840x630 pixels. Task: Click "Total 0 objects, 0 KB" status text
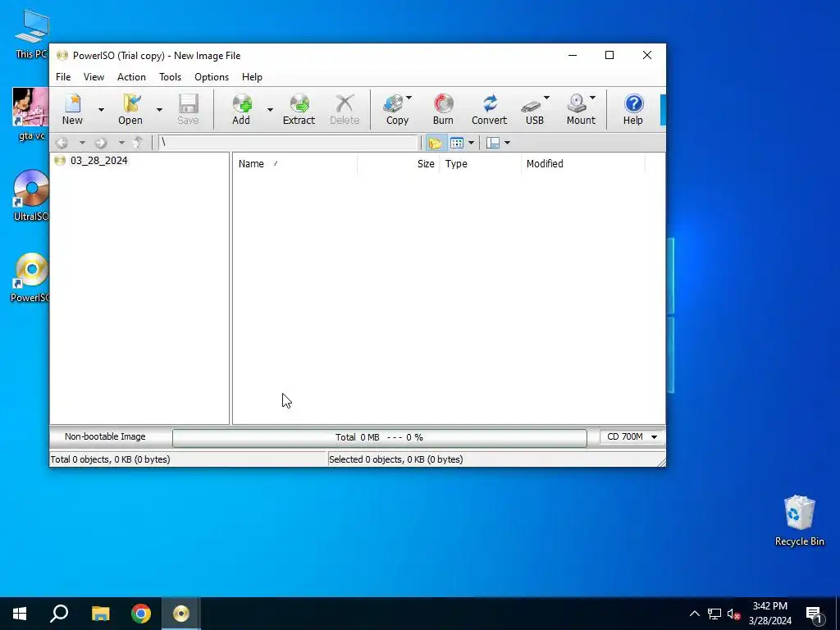click(111, 459)
